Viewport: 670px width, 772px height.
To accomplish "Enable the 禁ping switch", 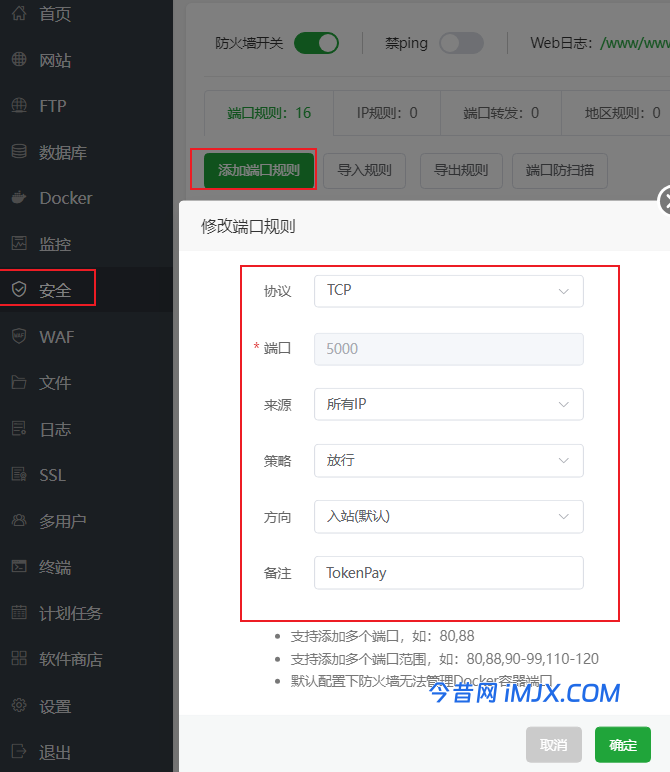I will coord(461,43).
